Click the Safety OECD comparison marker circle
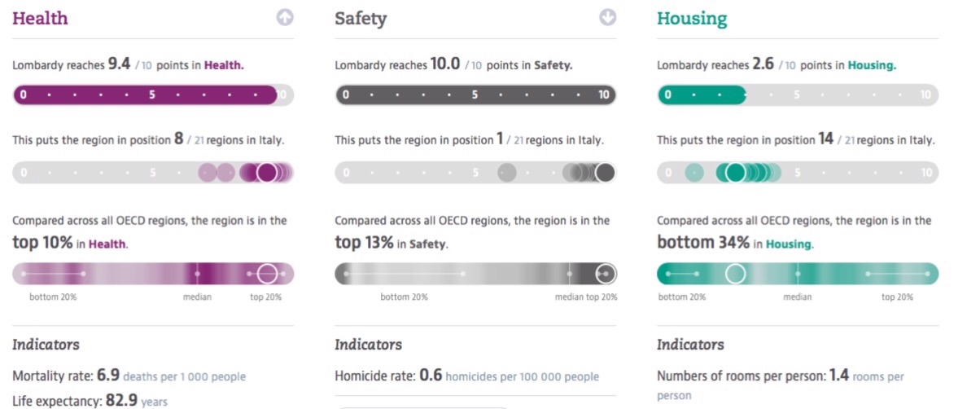 tap(605, 274)
